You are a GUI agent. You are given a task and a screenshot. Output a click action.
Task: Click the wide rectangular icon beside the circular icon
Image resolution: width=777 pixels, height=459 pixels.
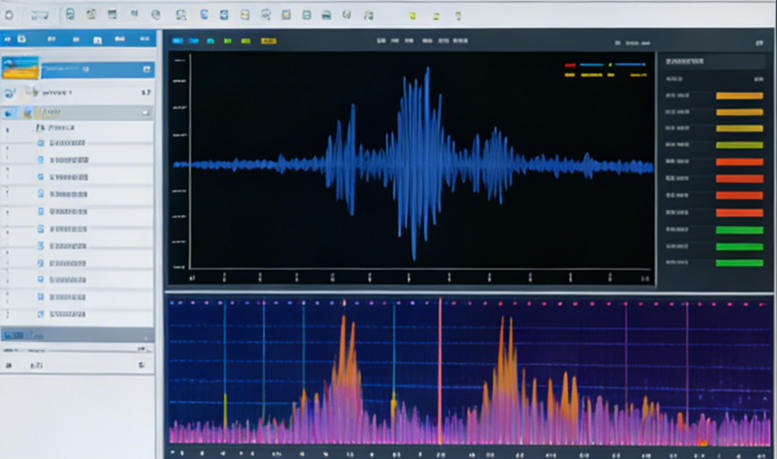coord(38,14)
